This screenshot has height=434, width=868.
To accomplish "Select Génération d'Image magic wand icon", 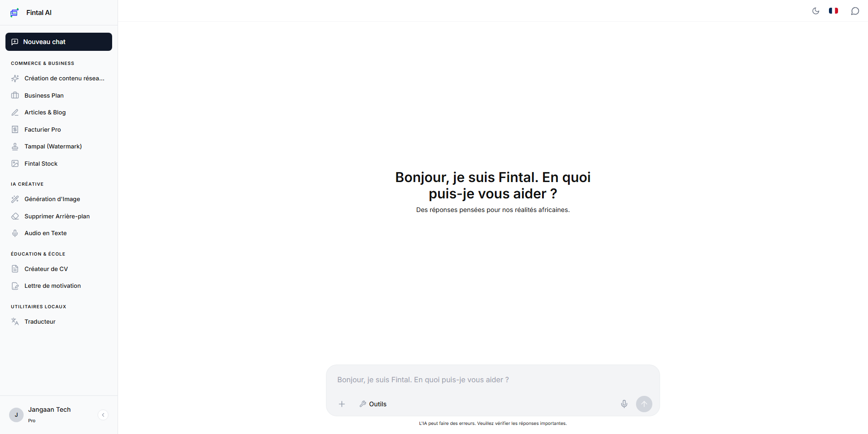I will click(x=15, y=199).
